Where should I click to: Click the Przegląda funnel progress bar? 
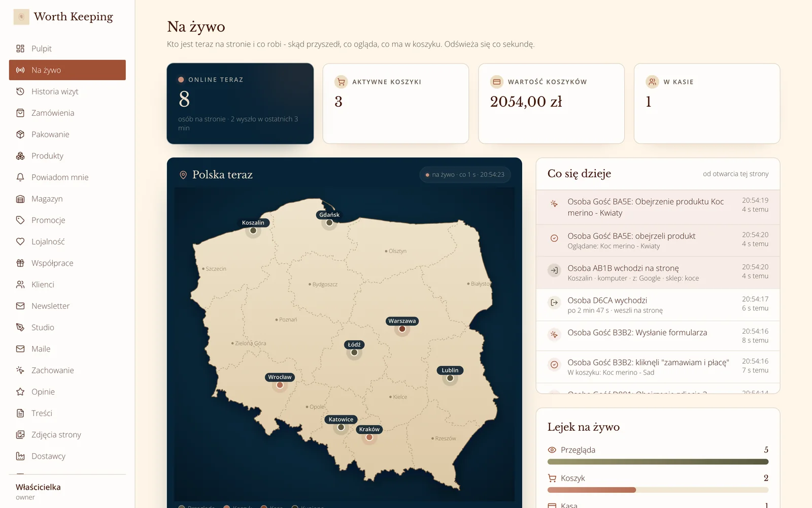point(658,462)
